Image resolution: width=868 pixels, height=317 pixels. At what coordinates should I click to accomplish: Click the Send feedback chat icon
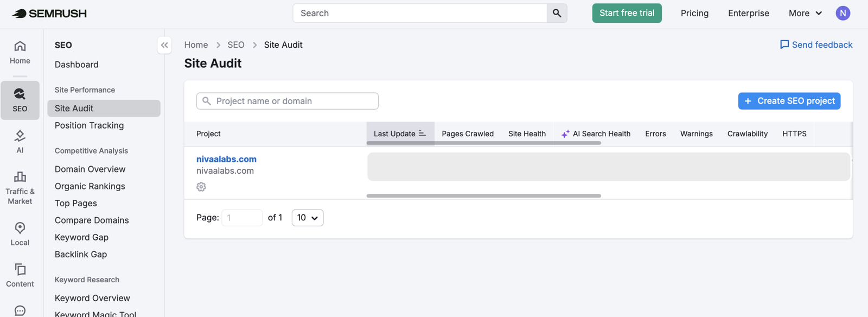tap(784, 45)
